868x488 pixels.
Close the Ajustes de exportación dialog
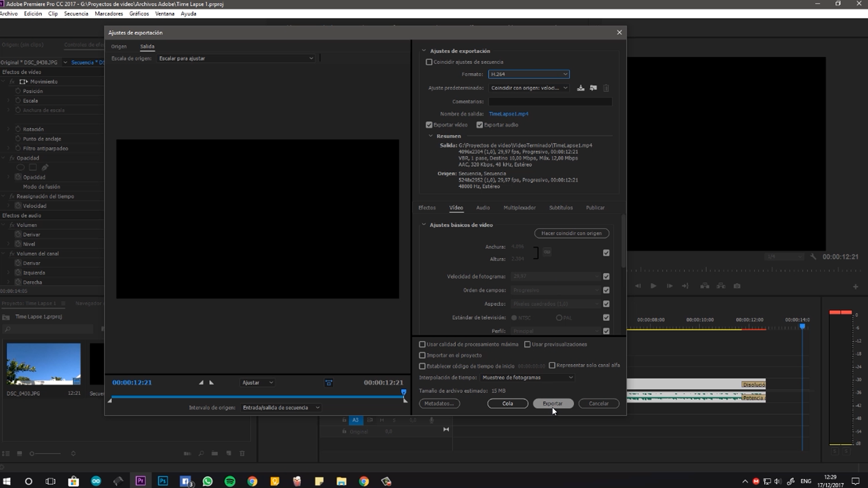point(619,32)
